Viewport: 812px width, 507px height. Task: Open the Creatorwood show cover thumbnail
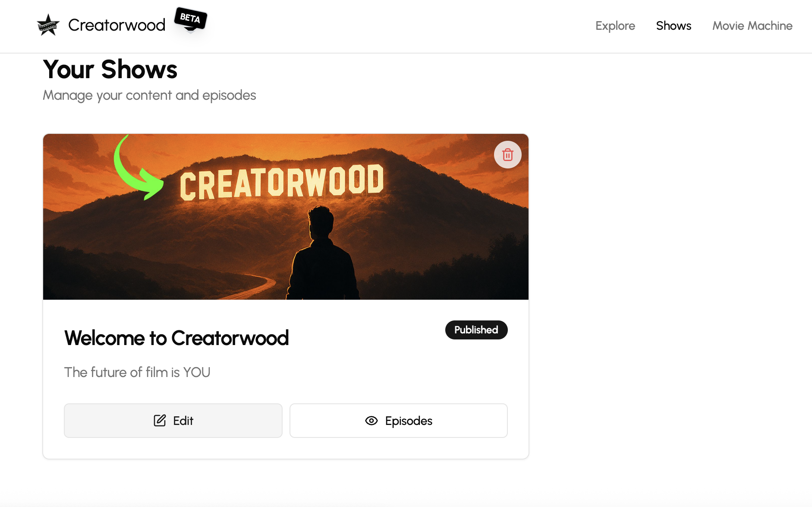point(286,217)
